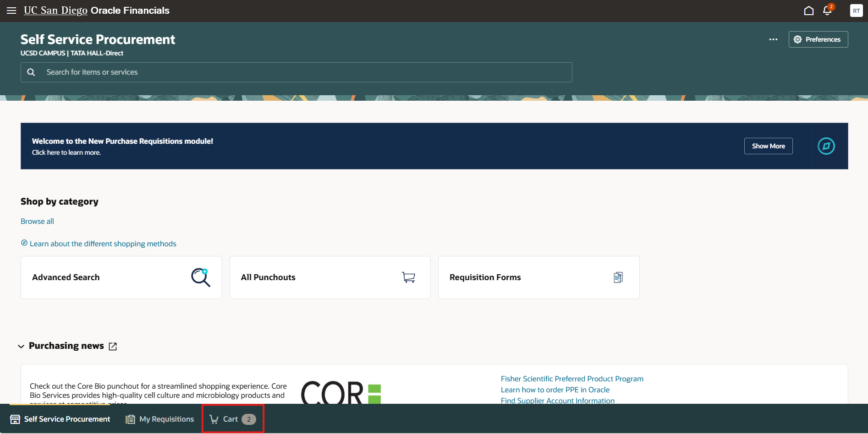Image resolution: width=868 pixels, height=434 pixels.
Task: Go to the Home icon
Action: [809, 11]
